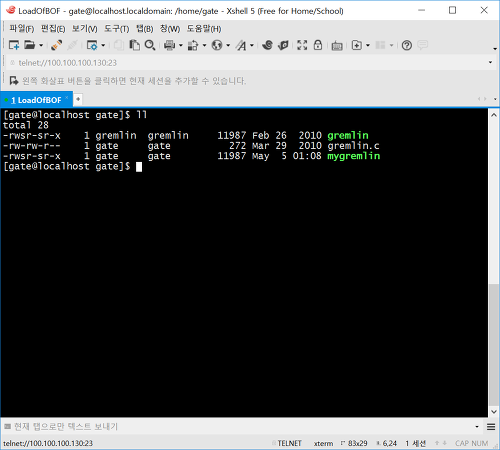500x450 pixels.
Task: Expand the address bar history dropdown
Action: tap(490, 62)
